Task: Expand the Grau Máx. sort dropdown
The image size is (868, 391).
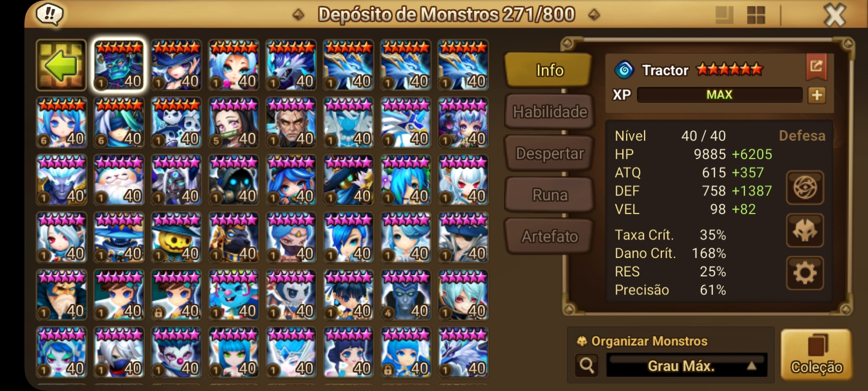Action: point(687,365)
